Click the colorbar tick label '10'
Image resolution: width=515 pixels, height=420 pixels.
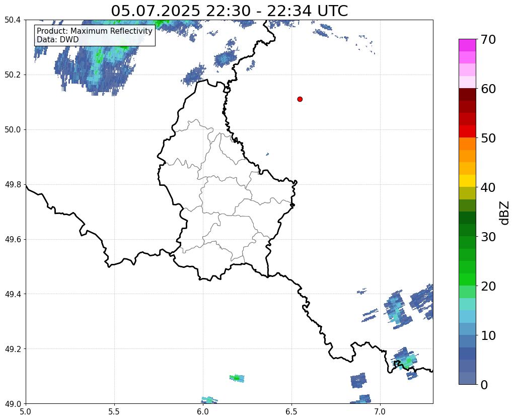pos(488,335)
